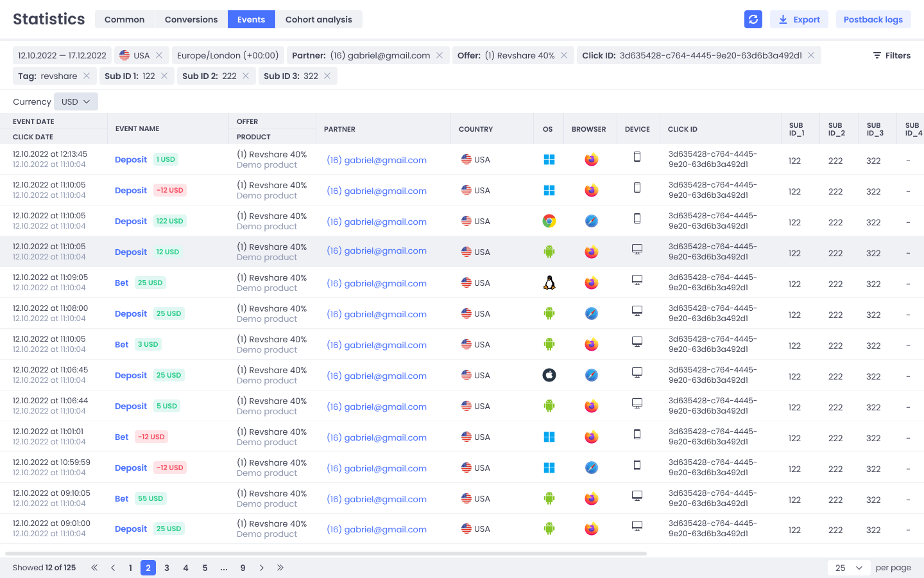Click mobile device icon in 1 USD row

click(637, 157)
